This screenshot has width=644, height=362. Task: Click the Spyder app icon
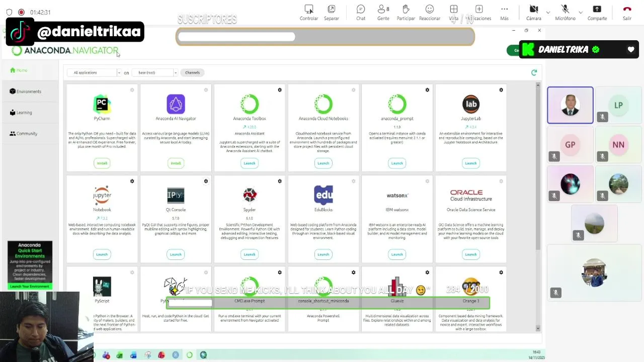click(250, 195)
